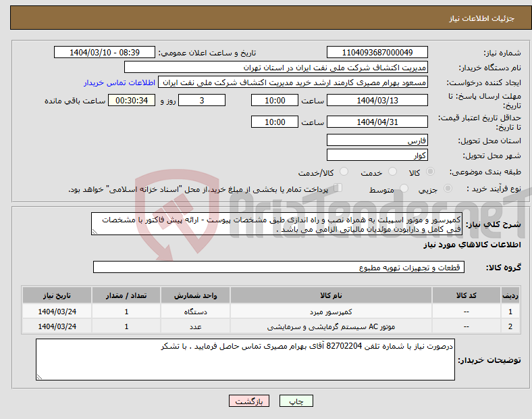Click the response deadline time field 10:00
The height and width of the screenshot is (419, 532).
275,101
